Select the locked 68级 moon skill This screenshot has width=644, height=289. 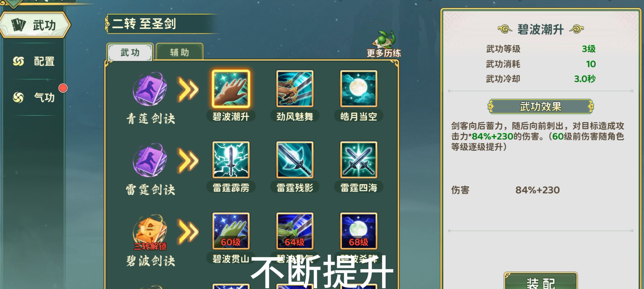(x=359, y=231)
